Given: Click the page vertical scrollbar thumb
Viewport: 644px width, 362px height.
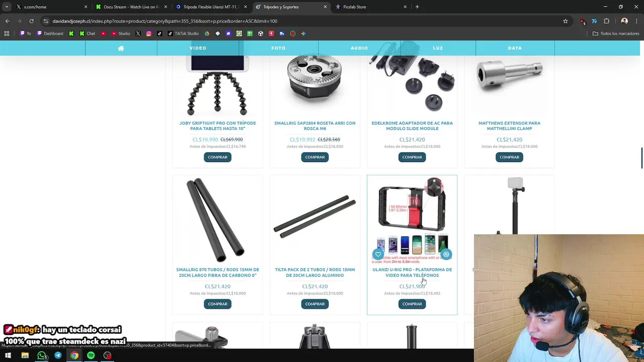Looking at the screenshot, I should (x=642, y=158).
